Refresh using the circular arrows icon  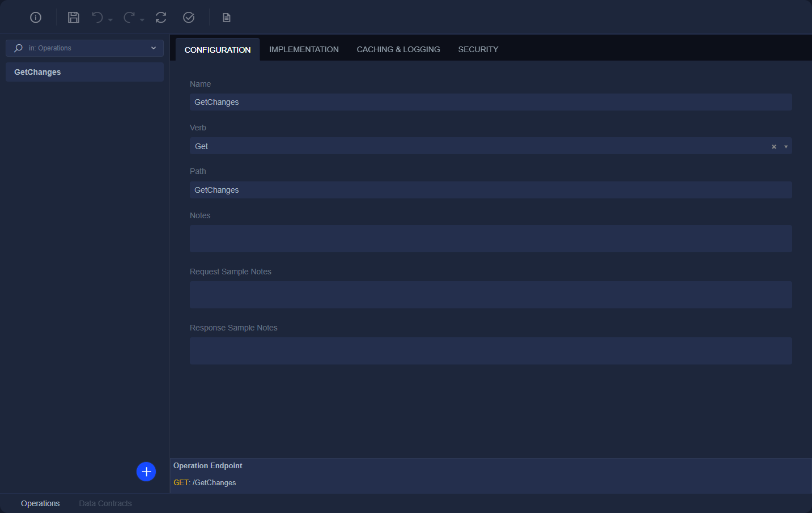click(161, 18)
